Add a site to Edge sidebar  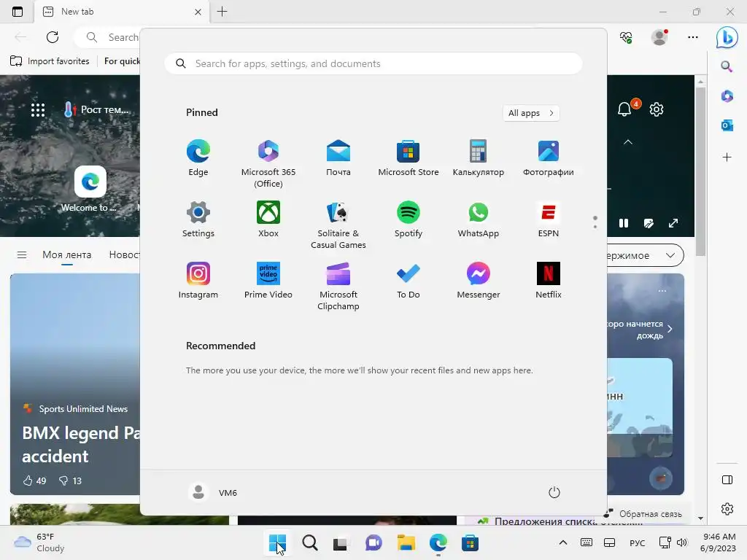(727, 157)
